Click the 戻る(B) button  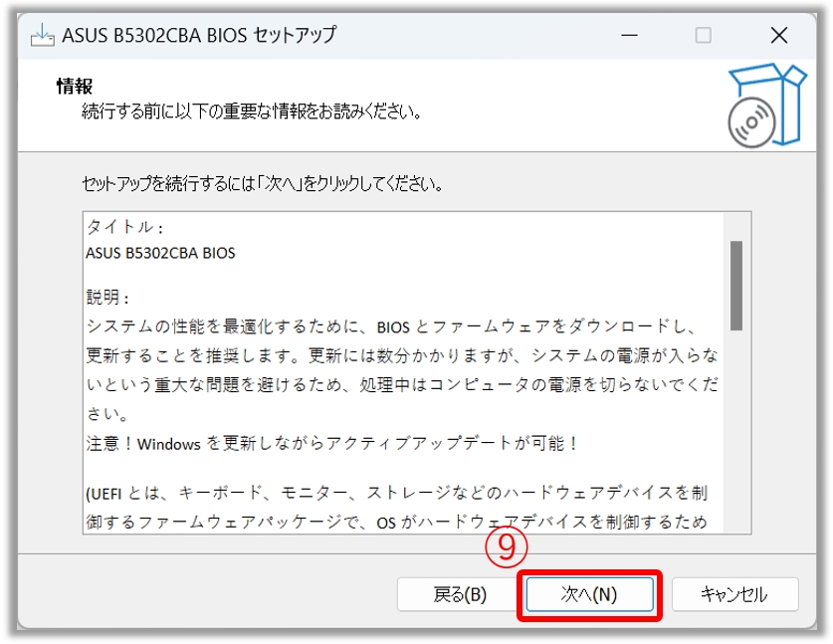460,594
